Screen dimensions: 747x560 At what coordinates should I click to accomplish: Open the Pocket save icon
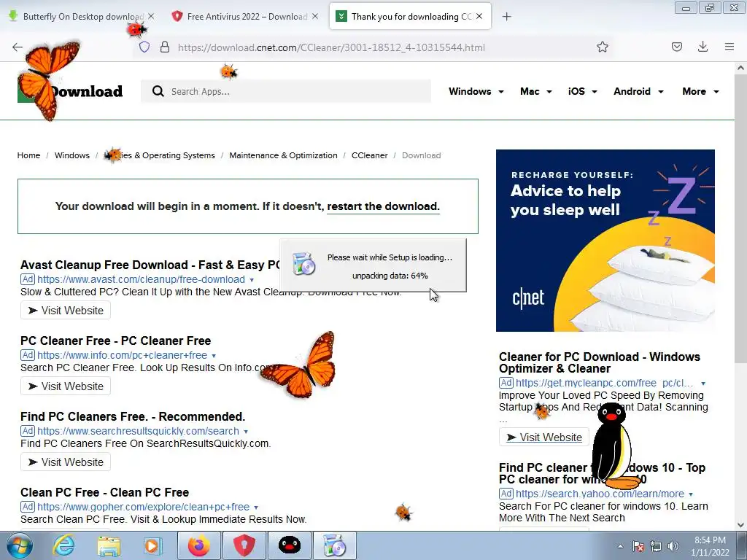tap(677, 47)
